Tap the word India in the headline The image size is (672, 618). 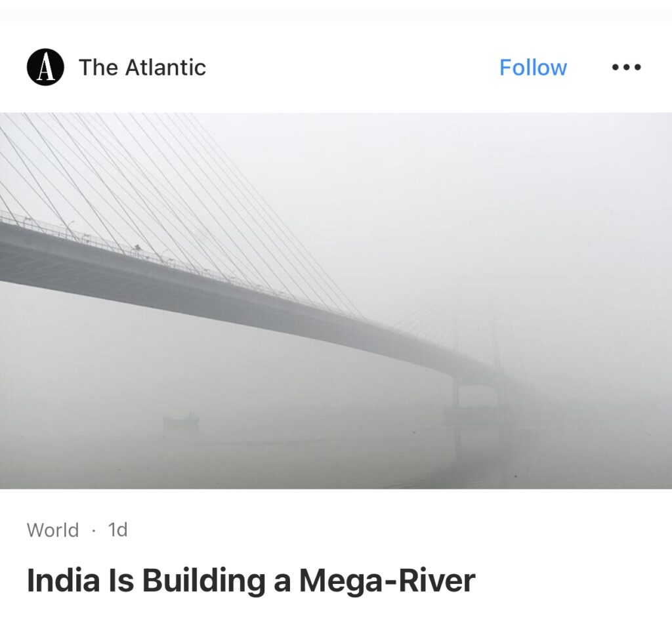tap(56, 581)
